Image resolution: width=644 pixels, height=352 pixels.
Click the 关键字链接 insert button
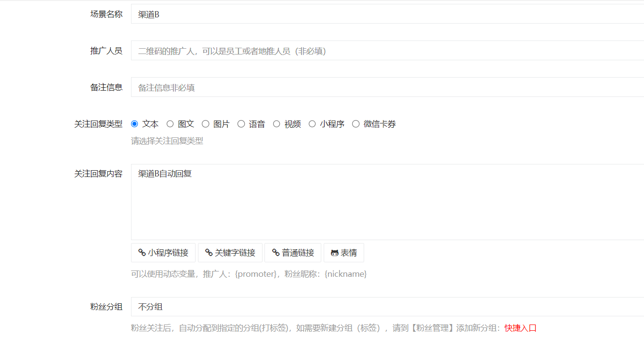tap(231, 252)
